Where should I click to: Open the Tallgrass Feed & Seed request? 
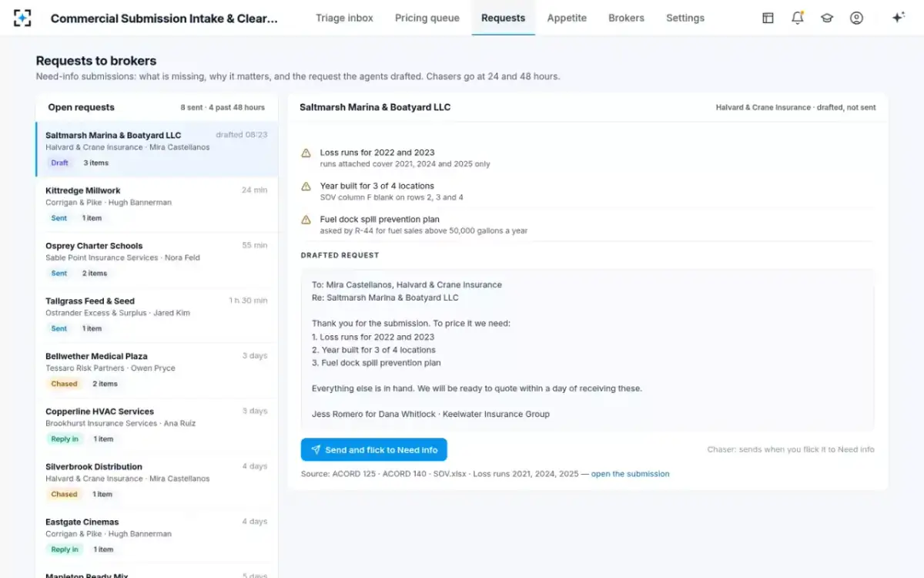pyautogui.click(x=157, y=315)
